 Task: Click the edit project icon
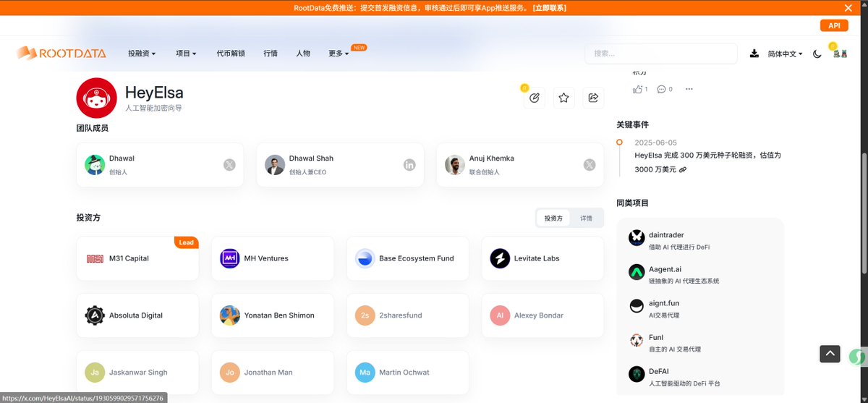pyautogui.click(x=535, y=98)
